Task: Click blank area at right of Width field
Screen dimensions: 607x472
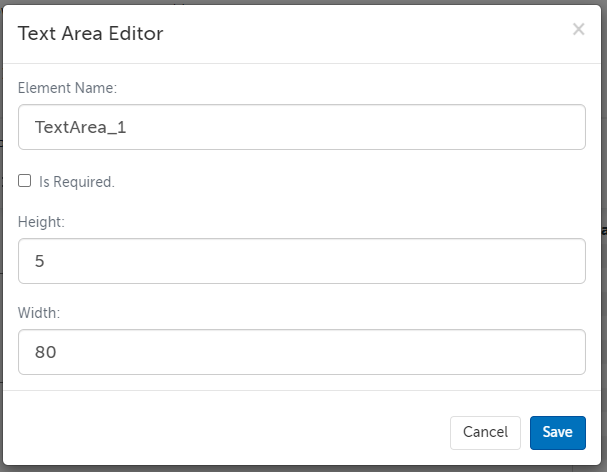Action: tap(450, 352)
